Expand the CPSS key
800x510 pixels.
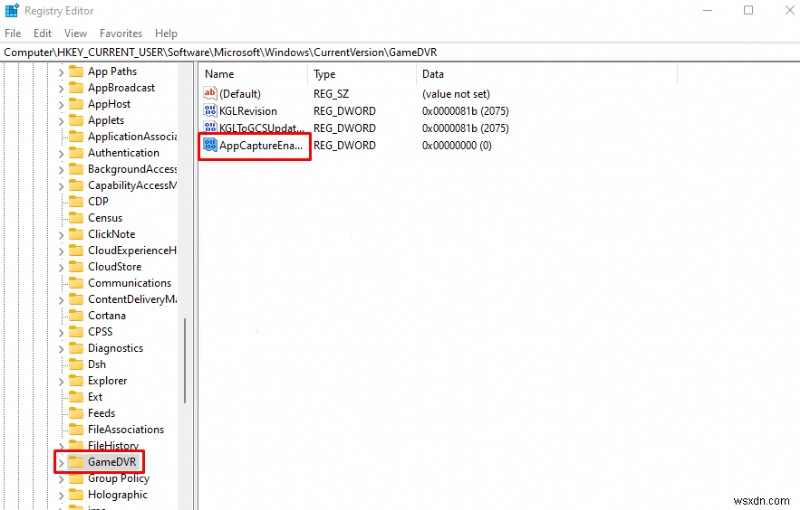(61, 333)
